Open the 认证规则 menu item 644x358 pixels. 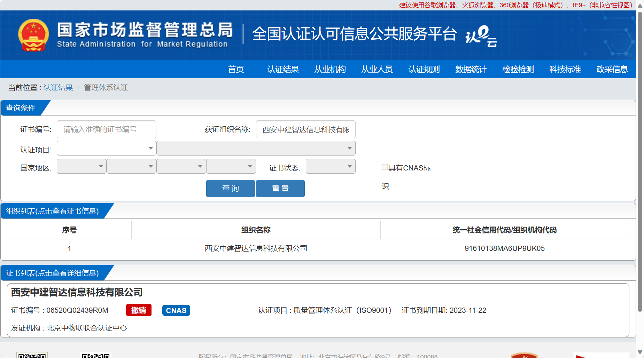coord(424,69)
